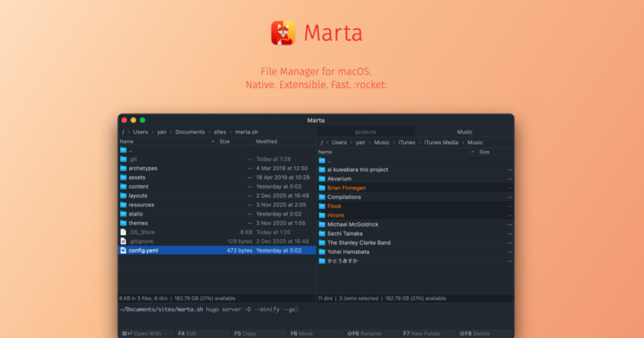
Task: Switch to the projects tab
Action: pyautogui.click(x=366, y=132)
